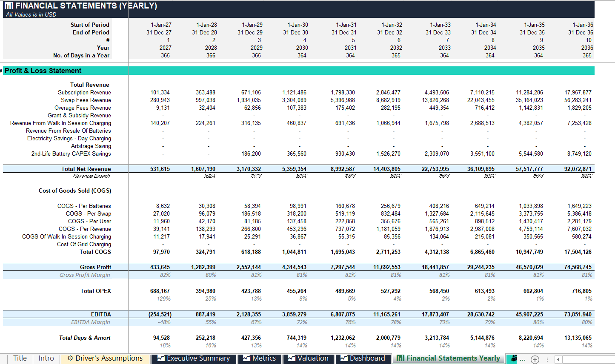Add a new sheet with the plus icon

tap(535, 359)
